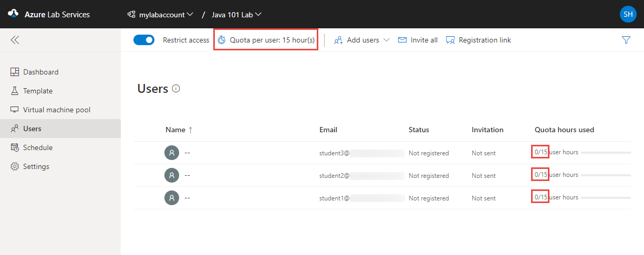Click student1 quota progress bar
The image size is (644, 255).
606,197
